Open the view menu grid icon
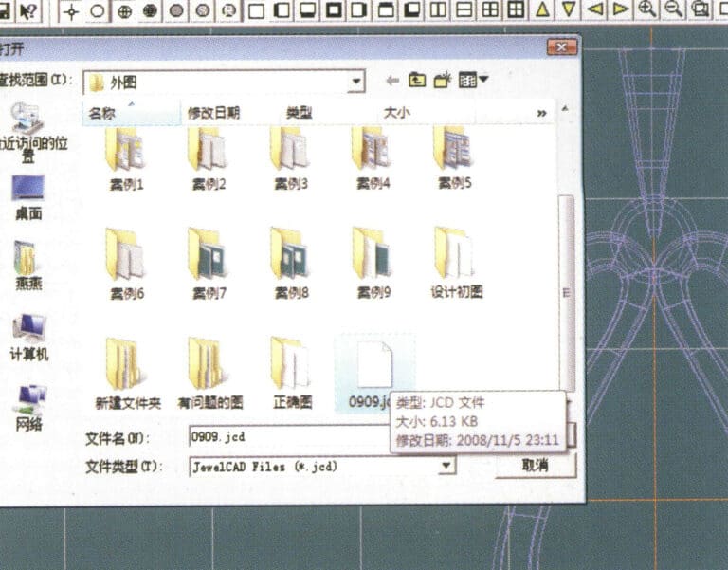Image resolution: width=728 pixels, height=570 pixels. click(467, 81)
